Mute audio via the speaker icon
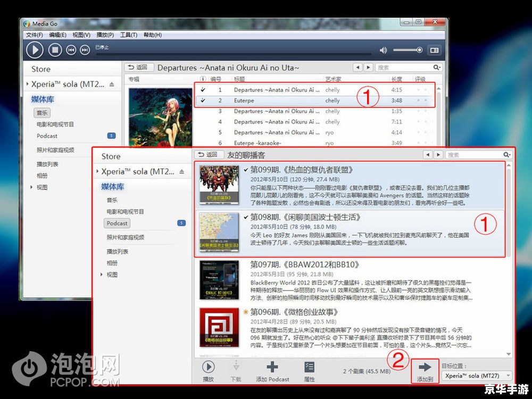The image size is (532, 399). click(383, 50)
